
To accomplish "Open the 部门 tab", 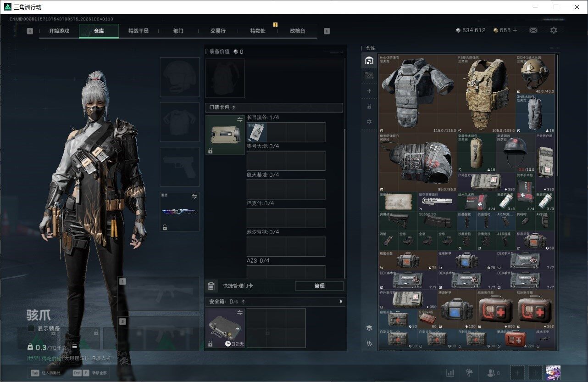I will pos(178,31).
